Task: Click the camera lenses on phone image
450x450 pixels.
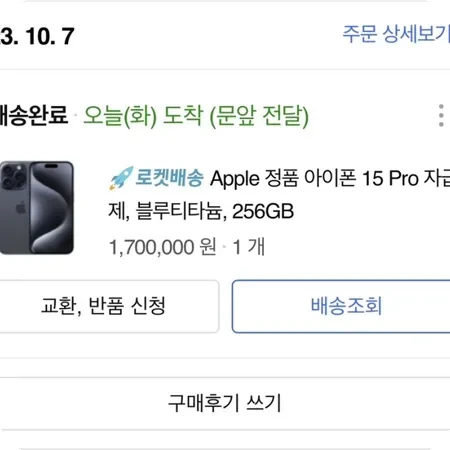Action: (x=13, y=176)
